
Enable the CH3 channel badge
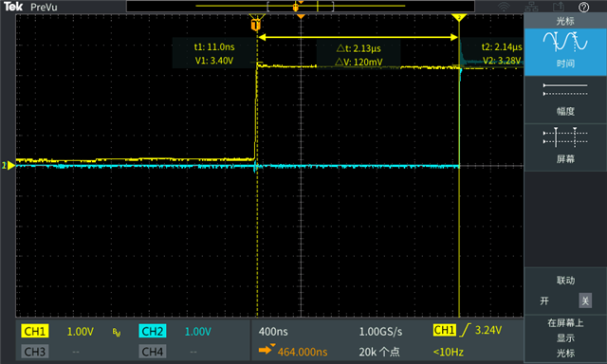tap(35, 352)
